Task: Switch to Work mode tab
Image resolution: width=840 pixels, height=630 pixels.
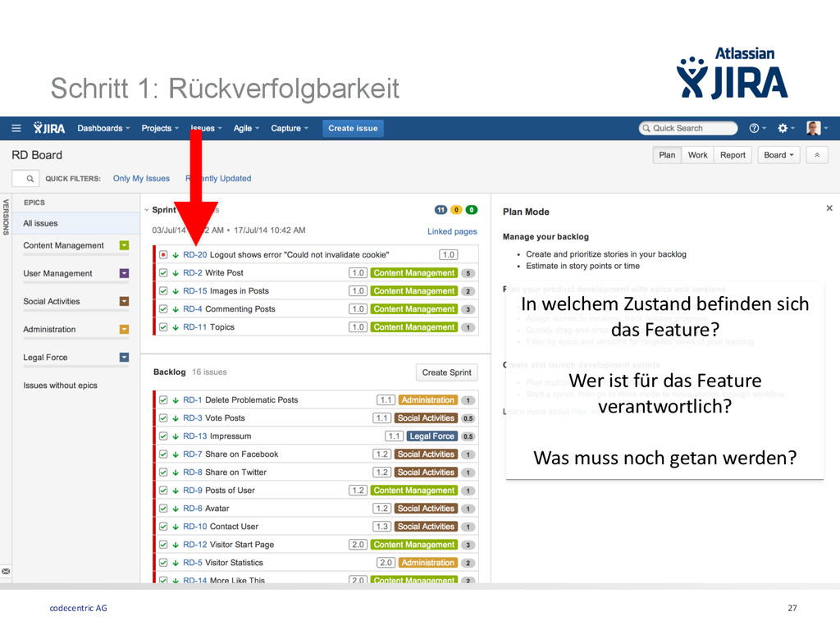Action: [697, 155]
